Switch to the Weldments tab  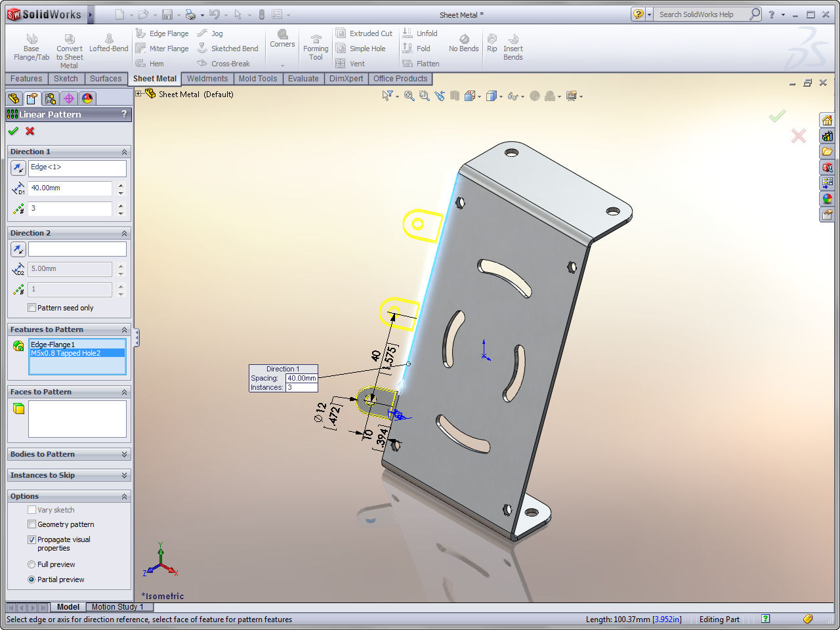coord(207,79)
